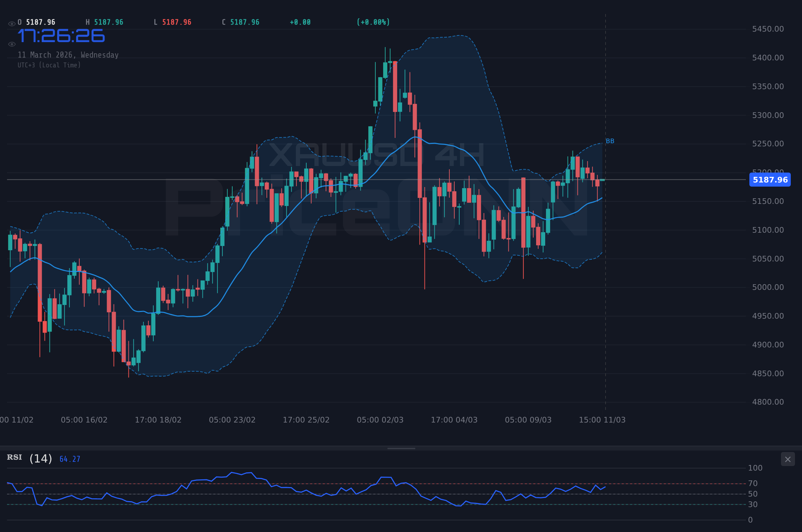The image size is (802, 532).
Task: Click the RSI value 64.27
Action: pyautogui.click(x=69, y=459)
